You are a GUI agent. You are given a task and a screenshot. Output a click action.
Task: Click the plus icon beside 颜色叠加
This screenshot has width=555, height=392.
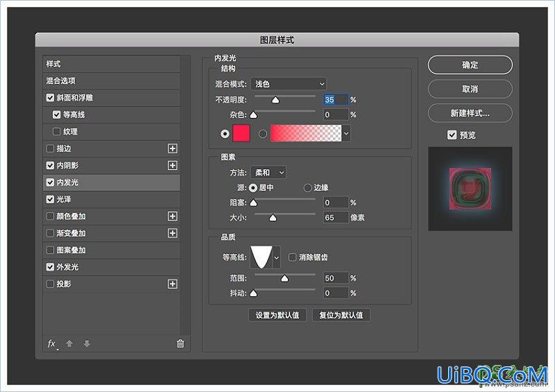(172, 216)
